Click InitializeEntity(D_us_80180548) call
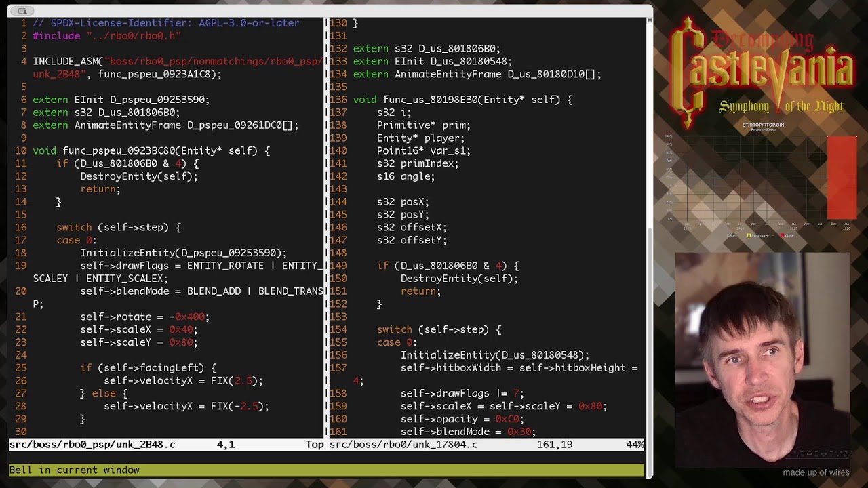This screenshot has height=488, width=868. point(495,355)
